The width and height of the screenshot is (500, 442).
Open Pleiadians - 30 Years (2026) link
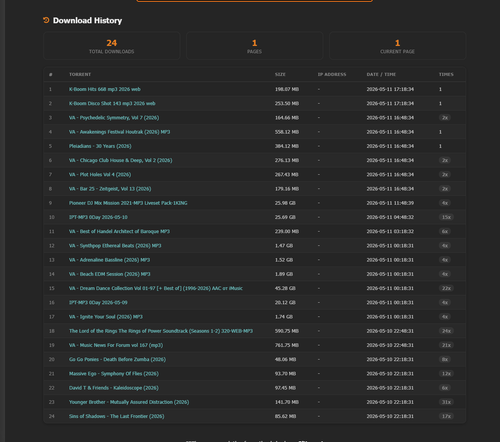pos(100,146)
